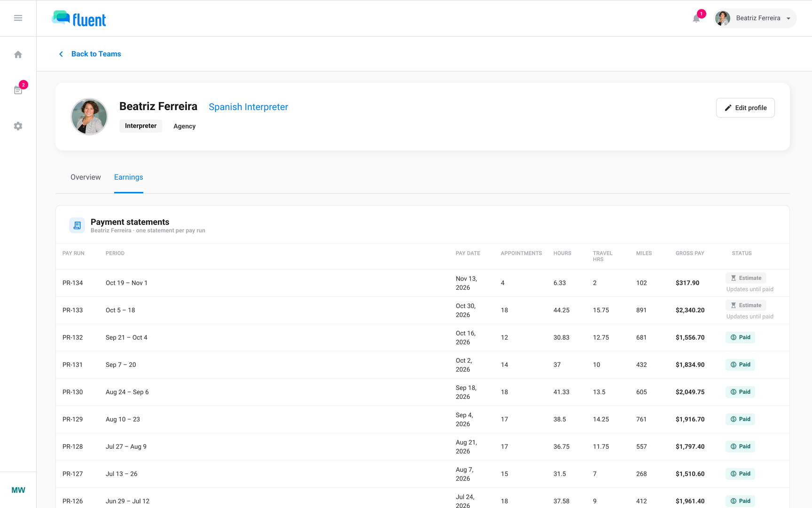
Task: Click the Edit profile button
Action: [x=745, y=108]
